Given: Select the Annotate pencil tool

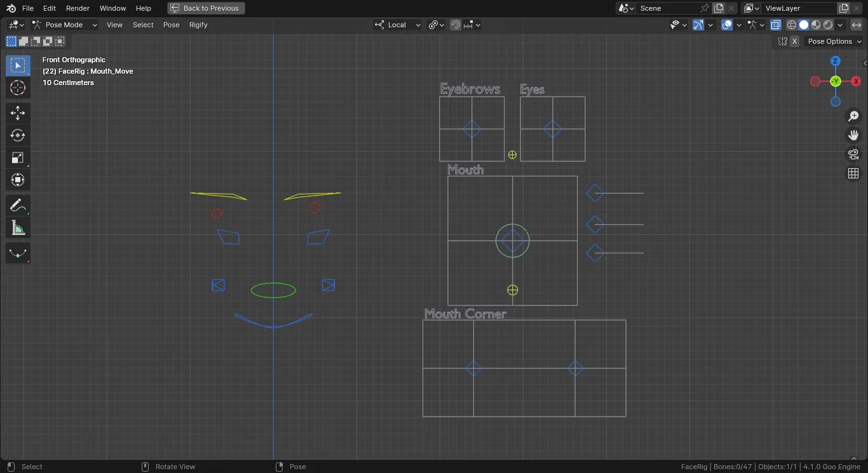Looking at the screenshot, I should 18,205.
